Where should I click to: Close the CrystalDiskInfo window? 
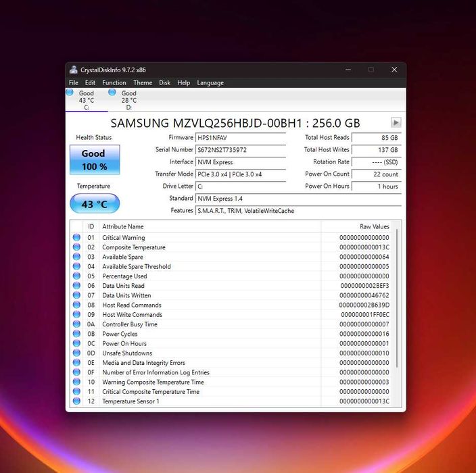pos(394,70)
